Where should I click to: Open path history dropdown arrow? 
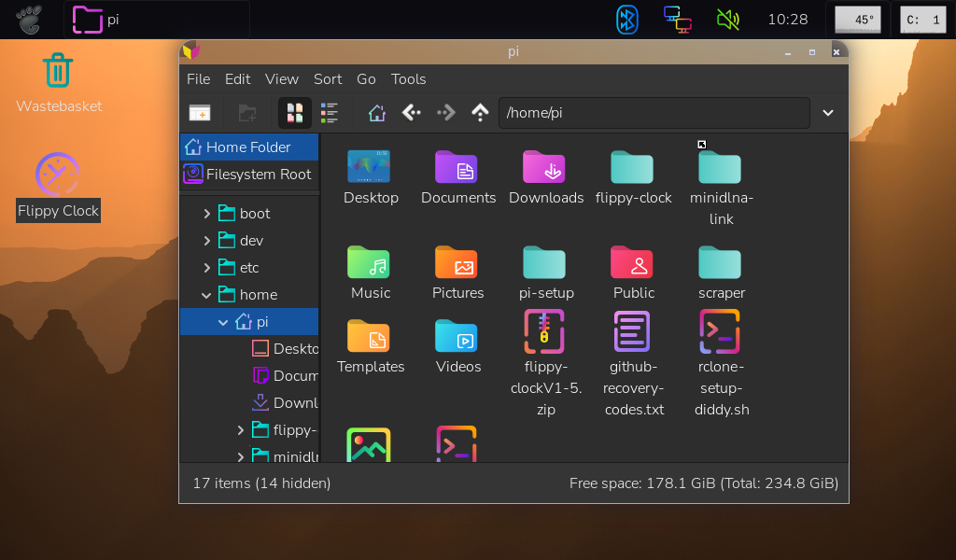pyautogui.click(x=828, y=113)
